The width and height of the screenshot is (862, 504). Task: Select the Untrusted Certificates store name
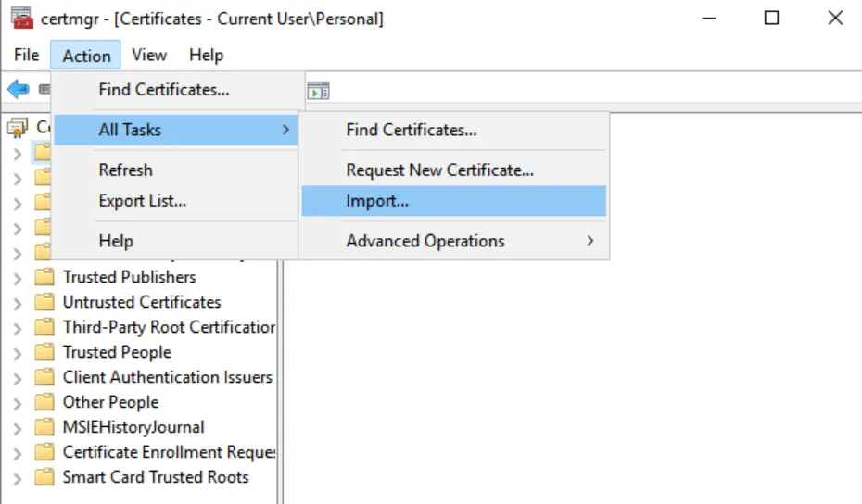coord(142,302)
